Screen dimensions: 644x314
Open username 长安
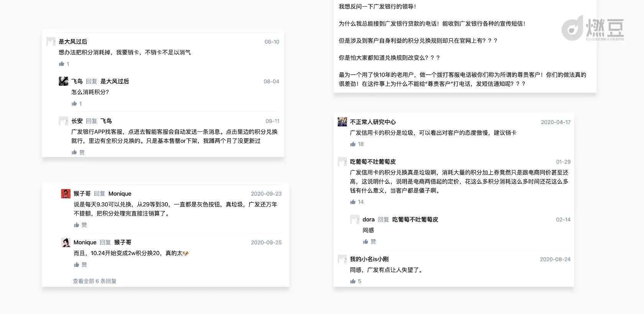pos(77,121)
